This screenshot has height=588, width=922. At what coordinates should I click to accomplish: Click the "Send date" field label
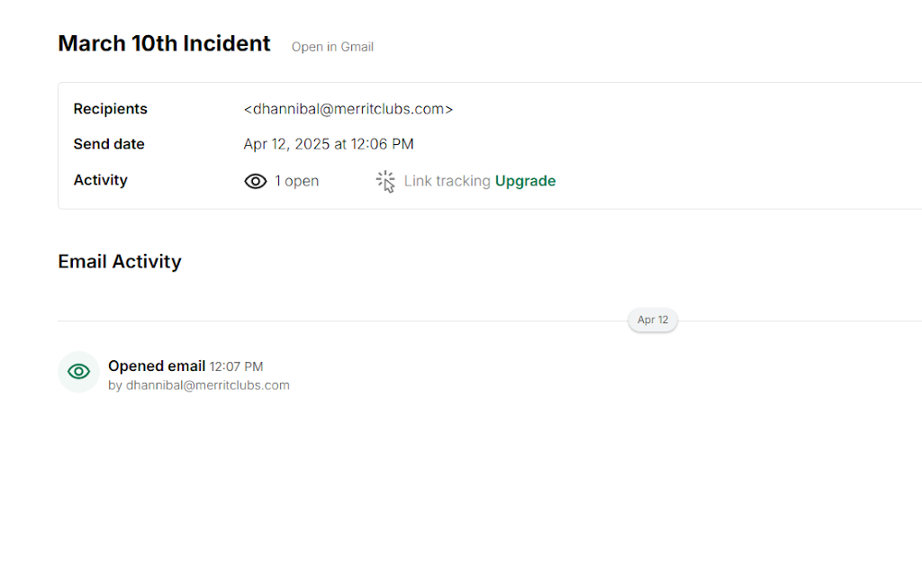(109, 144)
